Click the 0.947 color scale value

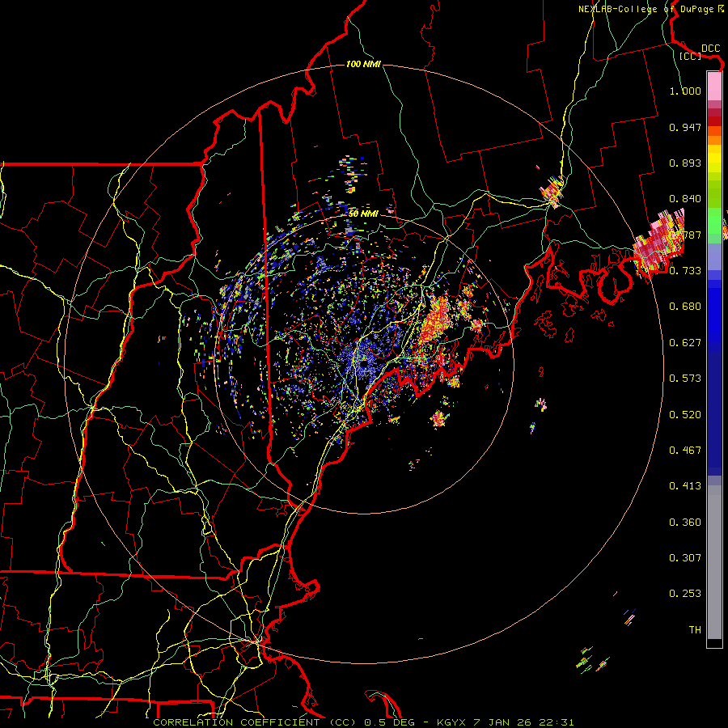coord(685,127)
